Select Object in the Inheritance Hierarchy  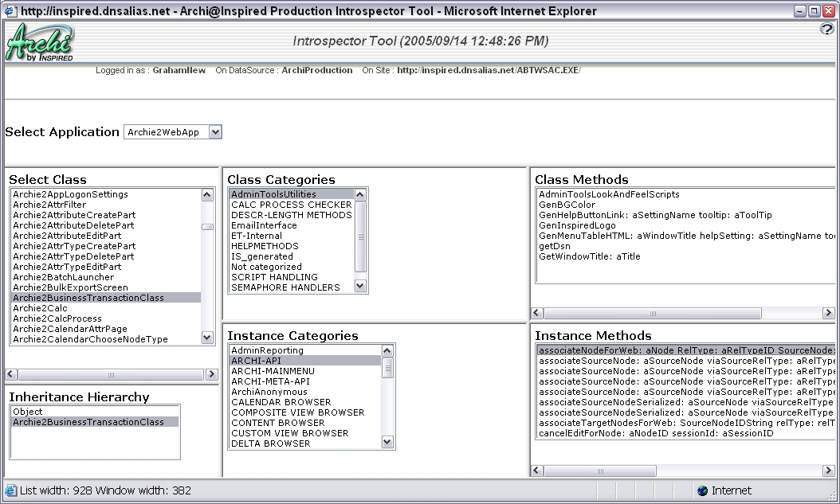(28, 412)
